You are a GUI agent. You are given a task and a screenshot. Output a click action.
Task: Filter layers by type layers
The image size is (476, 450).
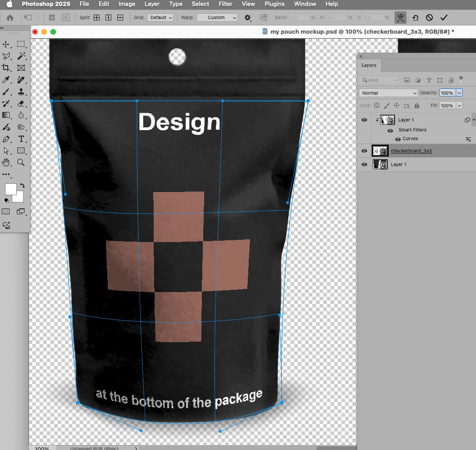429,80
